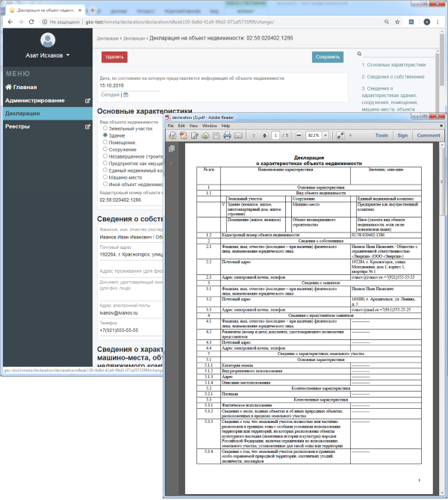Click the Chrome profile avatar icon
Screen dimensions: 448x500
[x=427, y=22]
